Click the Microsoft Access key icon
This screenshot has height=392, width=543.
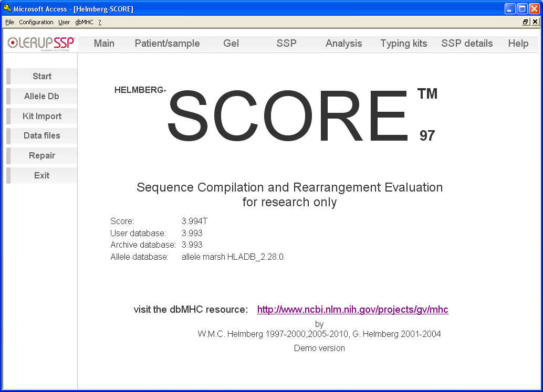tap(7, 8)
